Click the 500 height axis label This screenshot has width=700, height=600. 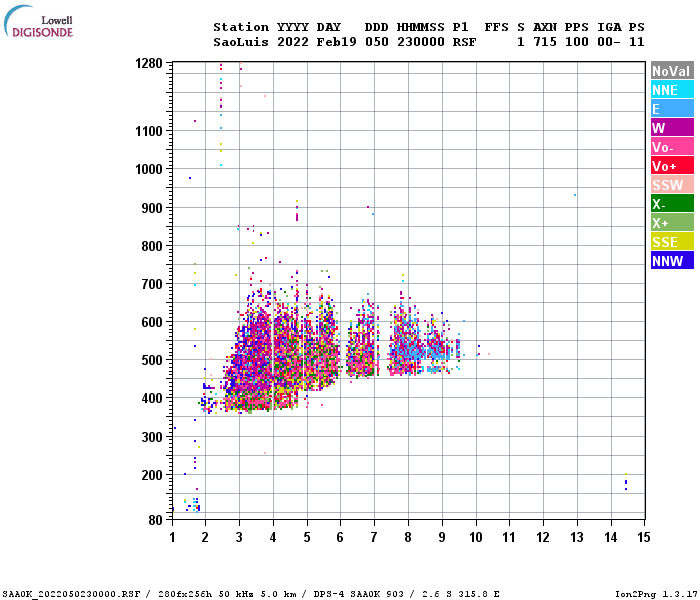[152, 360]
